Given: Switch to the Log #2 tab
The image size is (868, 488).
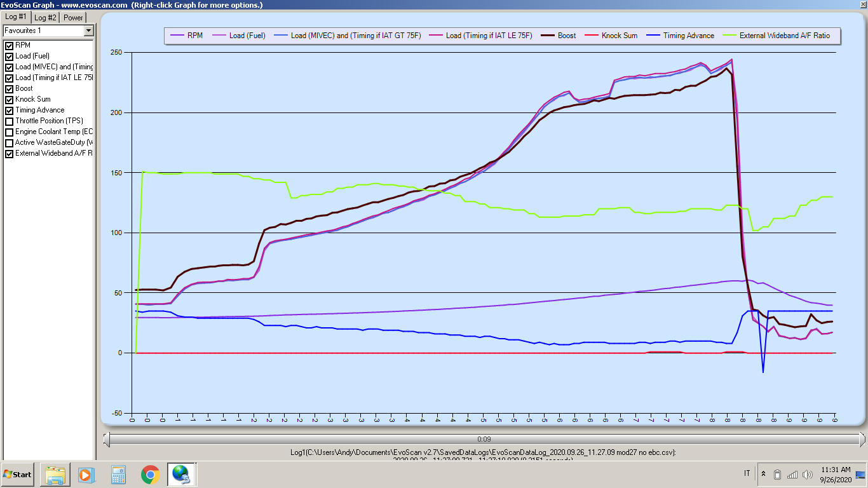Looking at the screenshot, I should coord(45,17).
